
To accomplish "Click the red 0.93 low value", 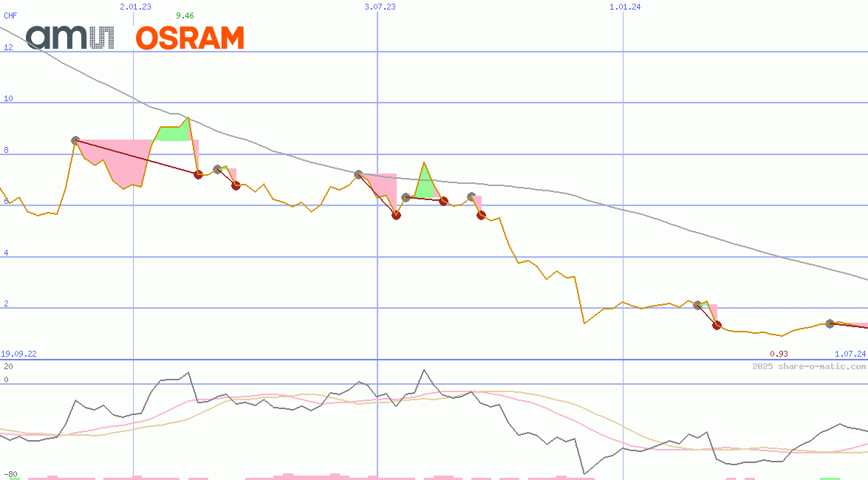I will [779, 354].
